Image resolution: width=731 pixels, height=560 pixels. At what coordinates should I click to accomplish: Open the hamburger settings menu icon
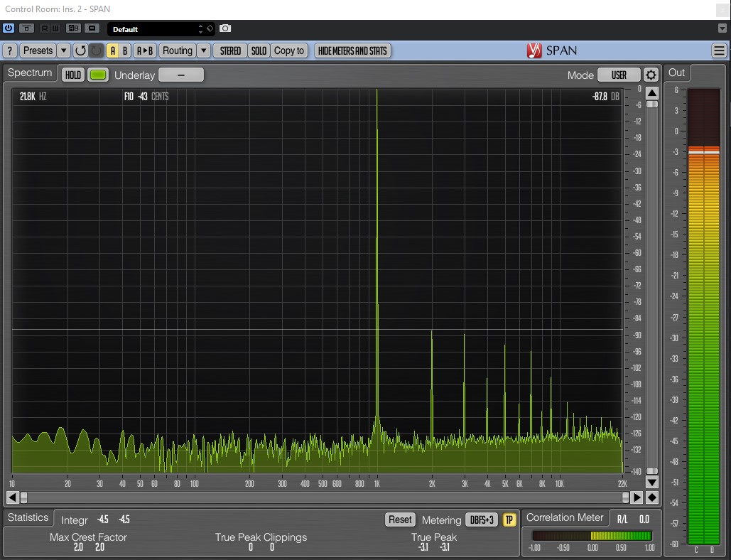point(719,50)
